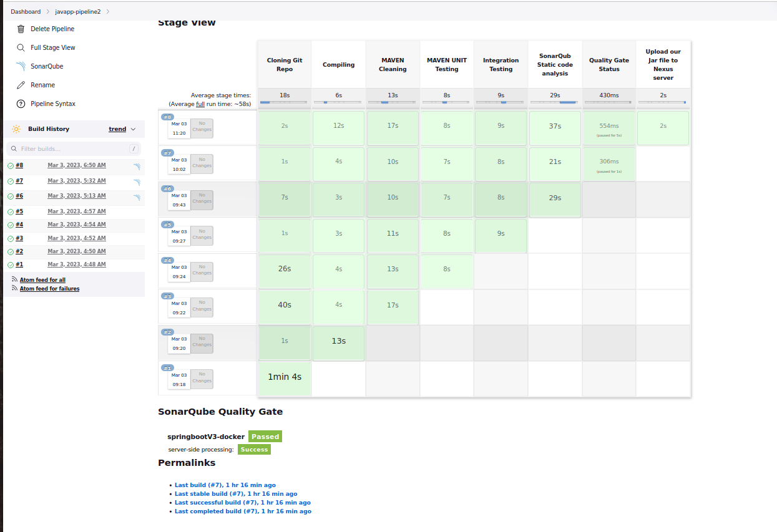The width and height of the screenshot is (777, 532).
Task: Click the Quality Gate Status column header
Action: pos(609,65)
